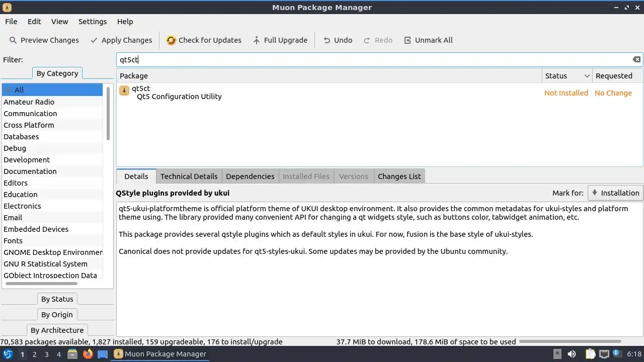
Task: Select the All category
Action: point(52,90)
